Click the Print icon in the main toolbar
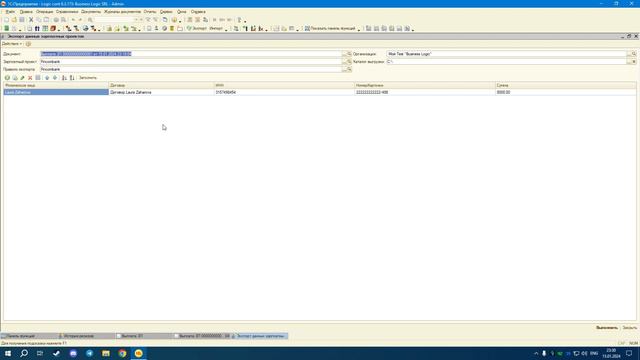The height and width of the screenshot is (360, 640). point(56,20)
